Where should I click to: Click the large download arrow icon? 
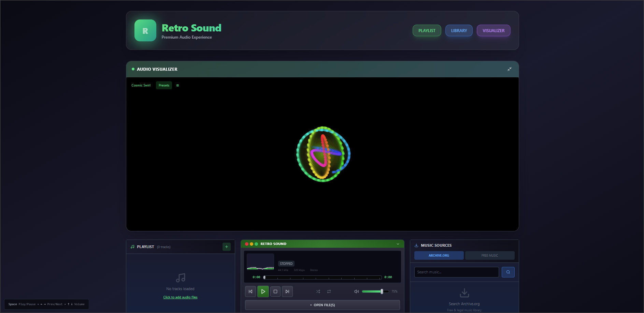coord(464,293)
